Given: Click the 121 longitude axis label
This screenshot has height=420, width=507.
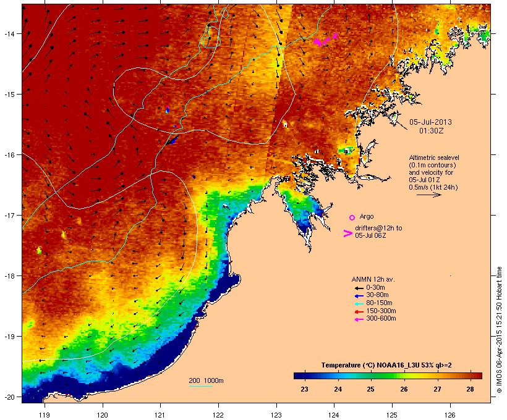Looking at the screenshot, I should coord(160,415).
